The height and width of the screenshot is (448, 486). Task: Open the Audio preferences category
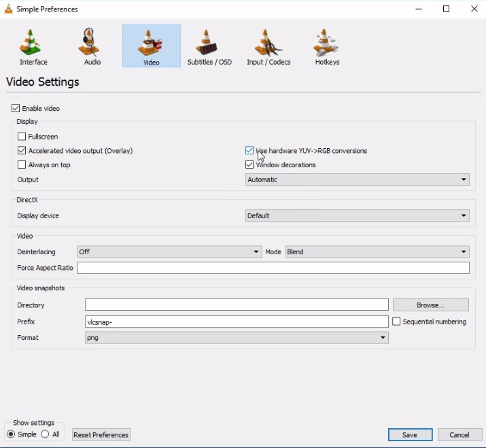pos(92,46)
